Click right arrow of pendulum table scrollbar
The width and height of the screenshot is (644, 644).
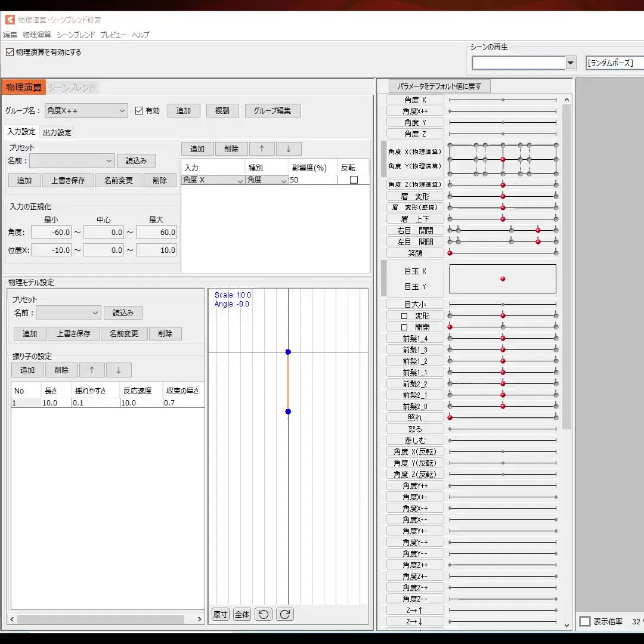200,619
